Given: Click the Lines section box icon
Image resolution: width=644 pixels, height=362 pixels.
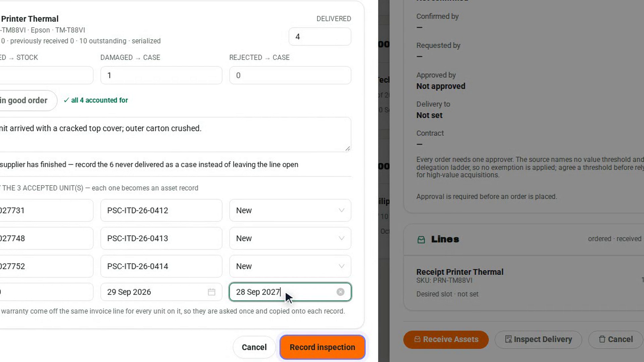Looking at the screenshot, I should pyautogui.click(x=421, y=239).
